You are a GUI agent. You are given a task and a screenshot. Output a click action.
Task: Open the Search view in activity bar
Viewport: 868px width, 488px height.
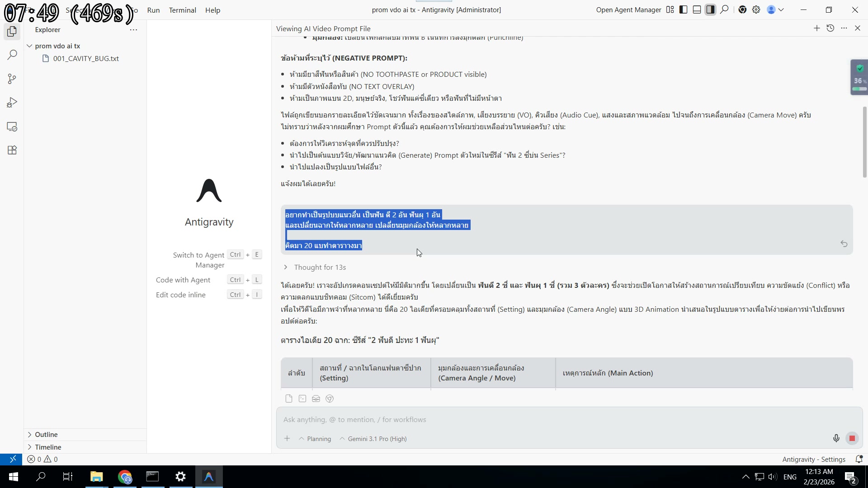12,55
